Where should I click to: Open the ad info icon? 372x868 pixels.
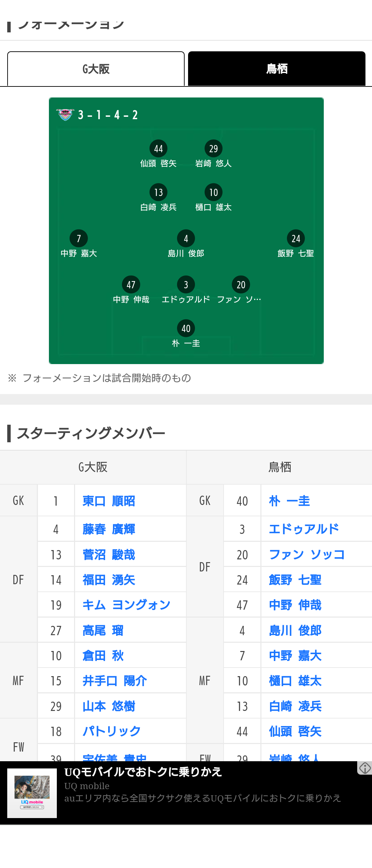(x=365, y=768)
